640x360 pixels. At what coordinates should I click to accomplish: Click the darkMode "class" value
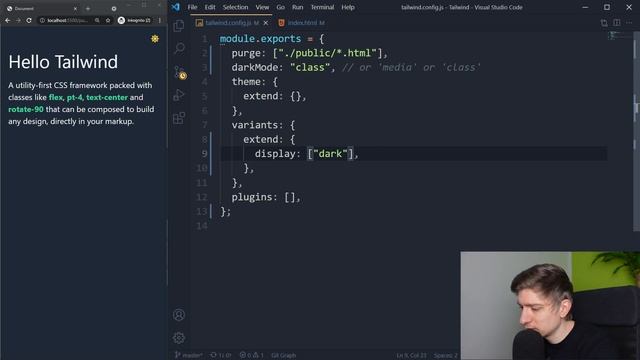310,67
